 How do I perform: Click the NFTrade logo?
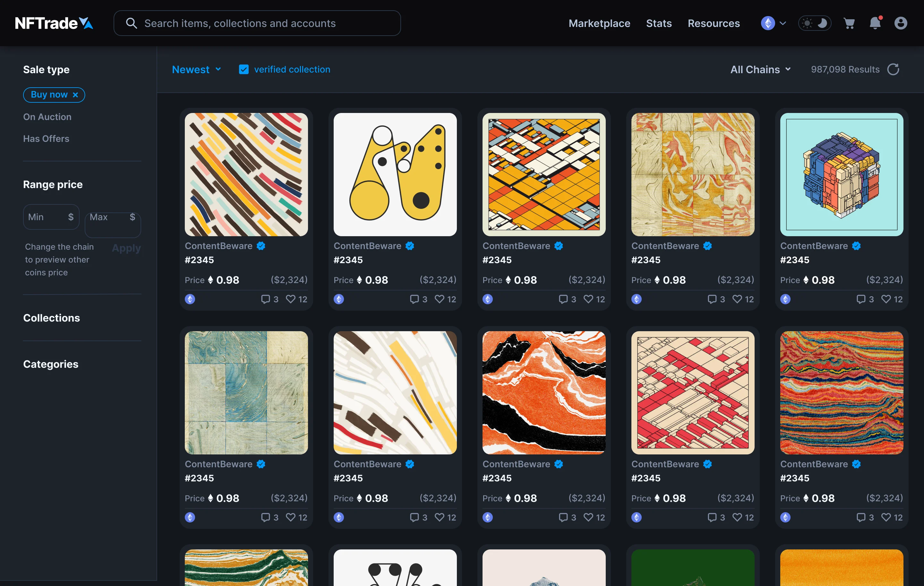tap(54, 23)
